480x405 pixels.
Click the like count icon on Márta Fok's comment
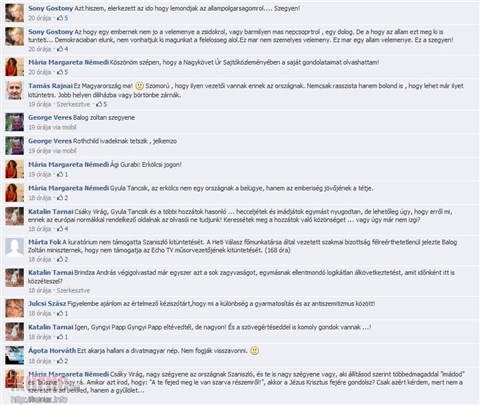pyautogui.click(x=62, y=259)
